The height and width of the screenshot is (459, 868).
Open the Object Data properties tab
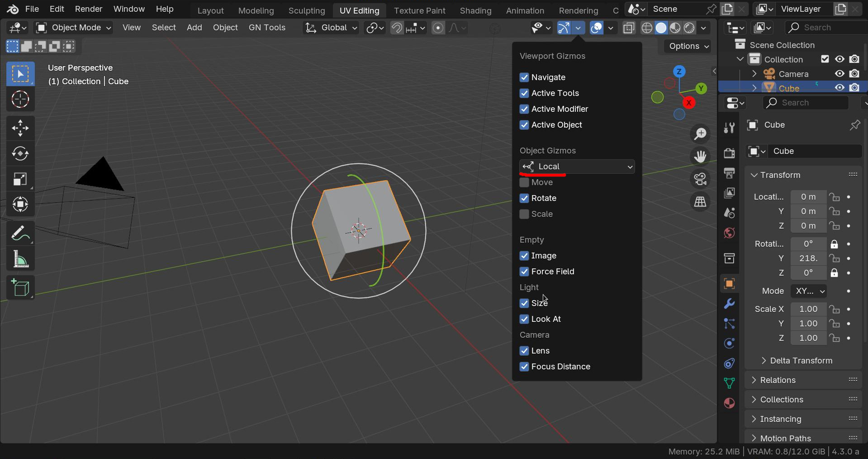pos(729,383)
